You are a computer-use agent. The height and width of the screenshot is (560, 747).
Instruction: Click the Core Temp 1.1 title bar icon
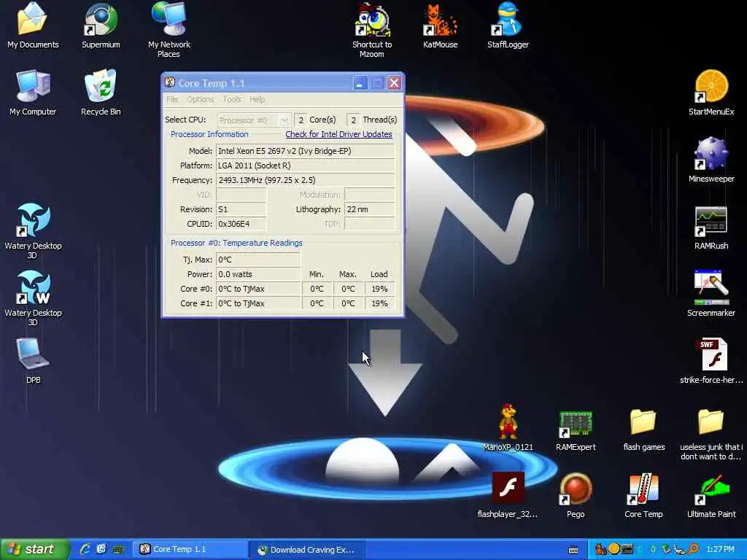pos(169,82)
